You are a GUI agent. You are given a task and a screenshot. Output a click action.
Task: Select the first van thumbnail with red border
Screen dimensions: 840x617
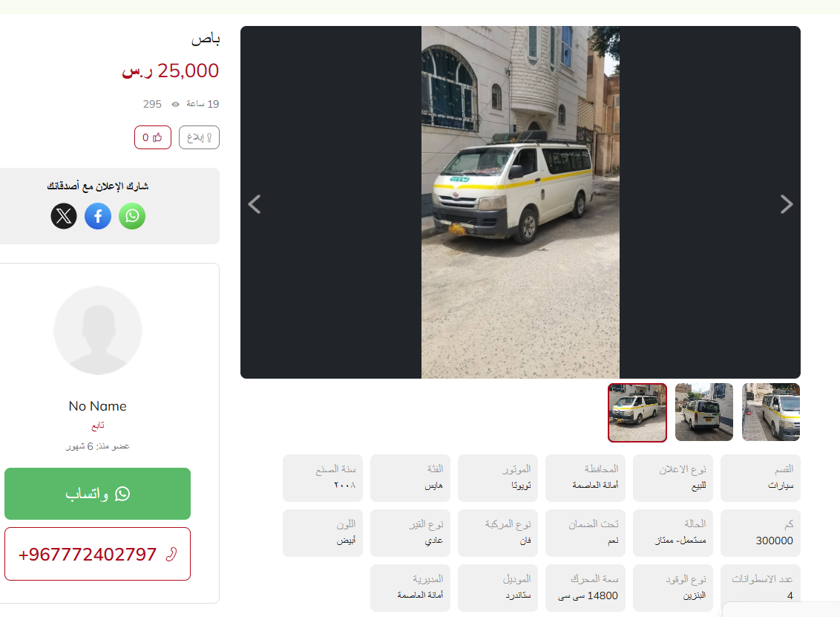point(637,413)
